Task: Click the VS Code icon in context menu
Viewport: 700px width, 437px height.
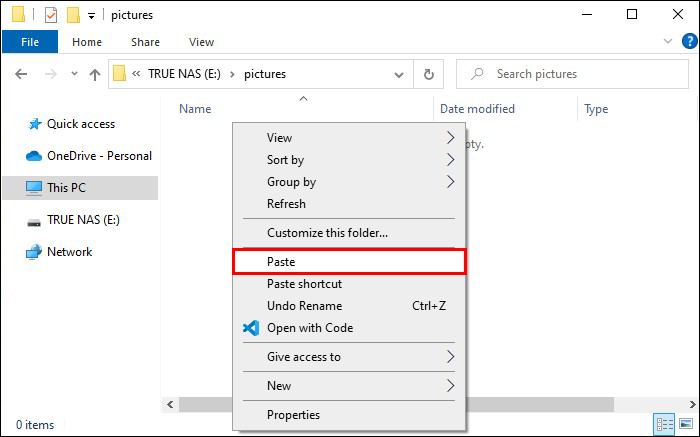Action: (x=251, y=328)
